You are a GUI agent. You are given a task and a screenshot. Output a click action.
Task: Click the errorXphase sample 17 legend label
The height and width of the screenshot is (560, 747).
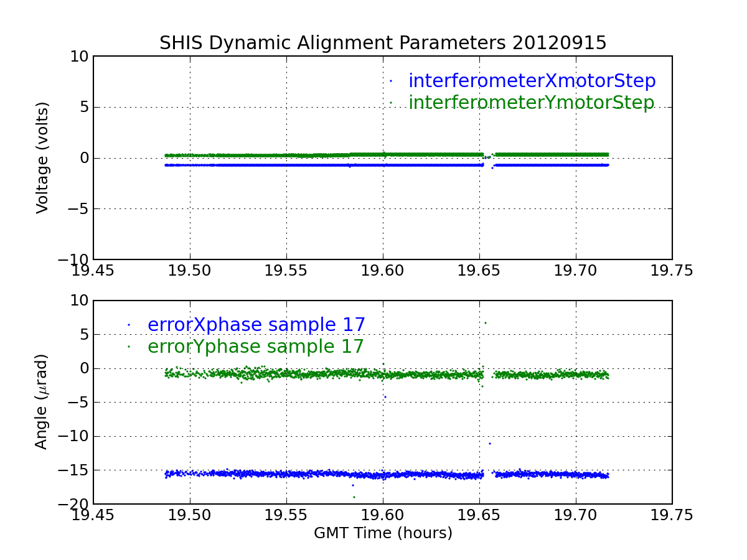(x=256, y=325)
